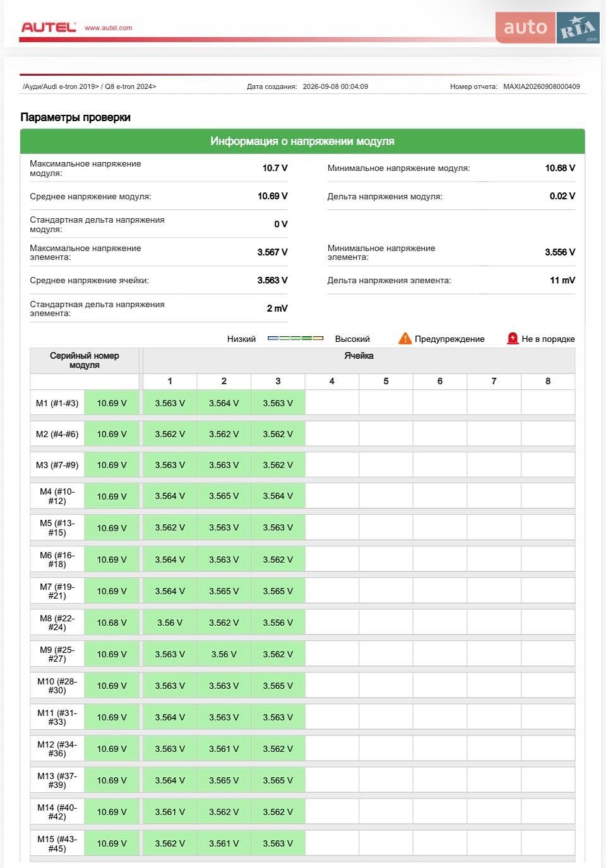Click the Audi e-tron / Q8 e-tron vehicle path
The width and height of the screenshot is (606, 868).
click(90, 86)
